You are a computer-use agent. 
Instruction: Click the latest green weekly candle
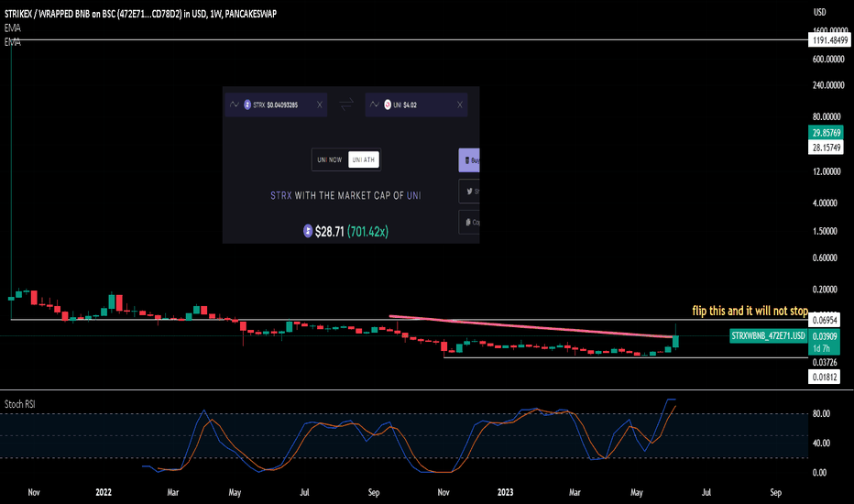click(675, 341)
